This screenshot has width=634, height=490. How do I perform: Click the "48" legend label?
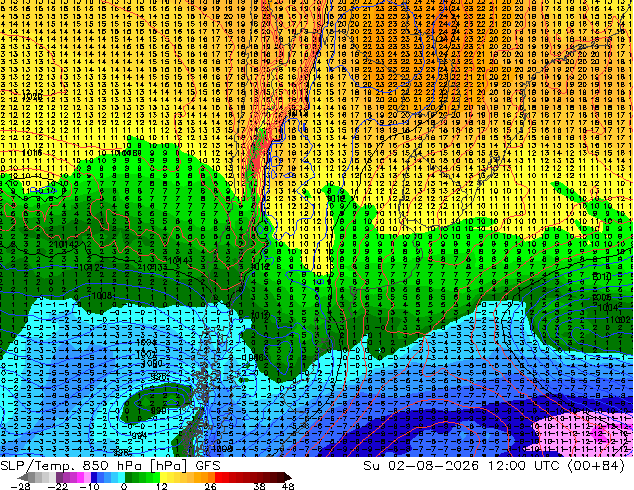click(x=288, y=486)
